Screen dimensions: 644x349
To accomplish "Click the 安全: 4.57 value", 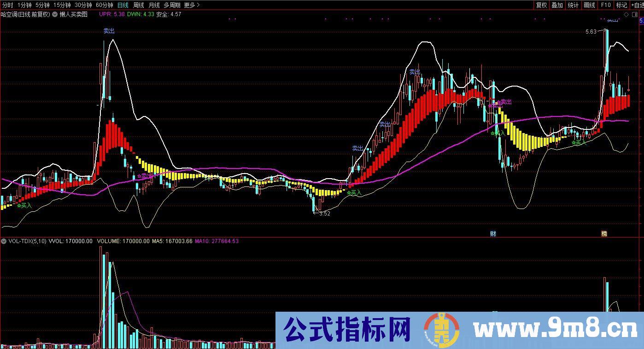I will pos(169,14).
